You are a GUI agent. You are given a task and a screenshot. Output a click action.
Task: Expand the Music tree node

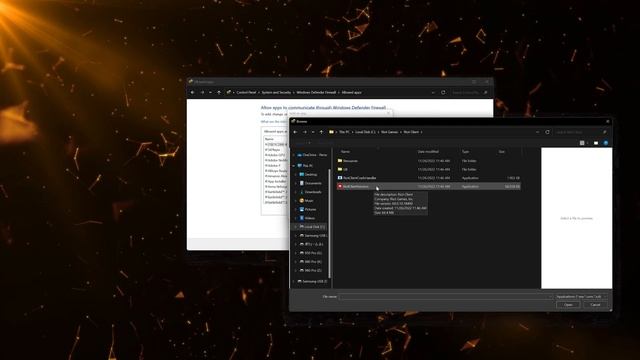click(x=296, y=201)
